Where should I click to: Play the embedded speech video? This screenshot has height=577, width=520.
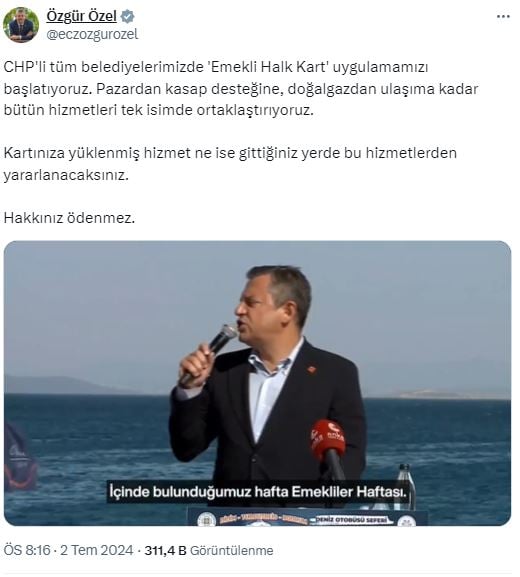tap(257, 383)
